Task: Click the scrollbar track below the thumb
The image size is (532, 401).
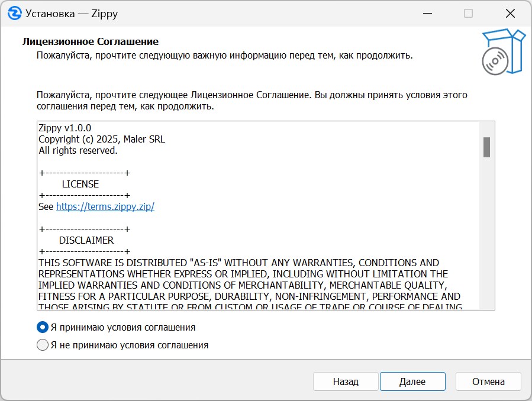Action: tap(486, 237)
